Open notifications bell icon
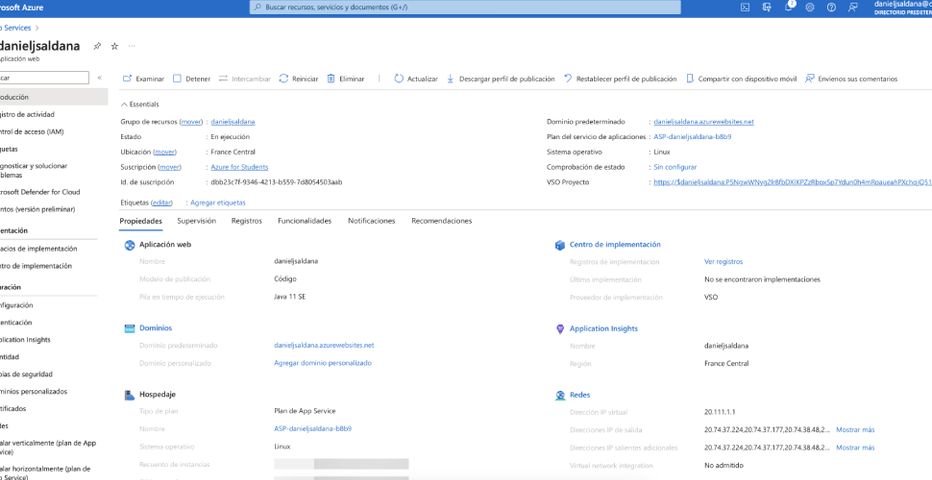This screenshot has width=932, height=480. pyautogui.click(x=789, y=7)
